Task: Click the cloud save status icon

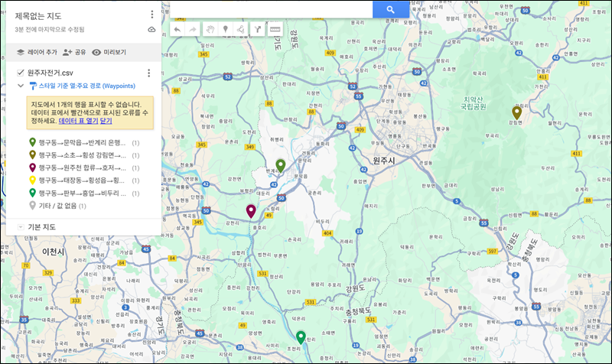Action: point(151,30)
